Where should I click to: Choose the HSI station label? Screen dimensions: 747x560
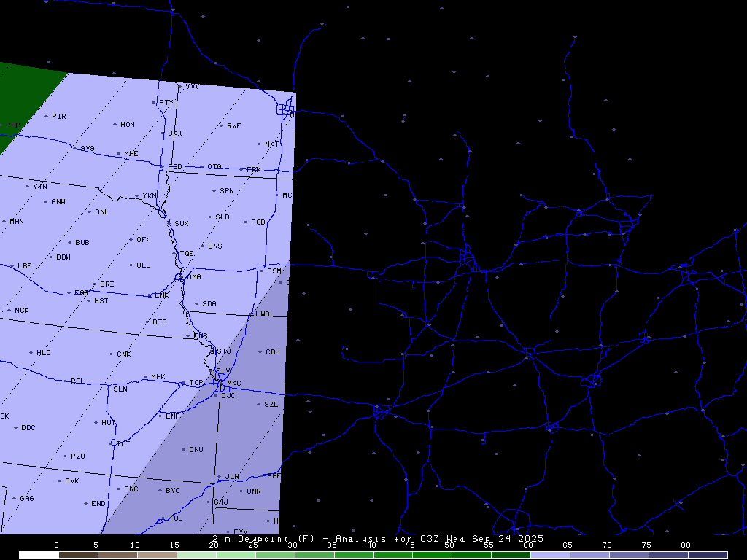click(x=101, y=300)
